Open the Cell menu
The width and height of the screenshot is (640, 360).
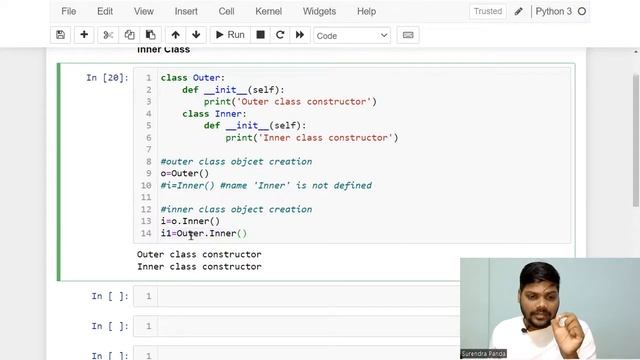click(226, 11)
